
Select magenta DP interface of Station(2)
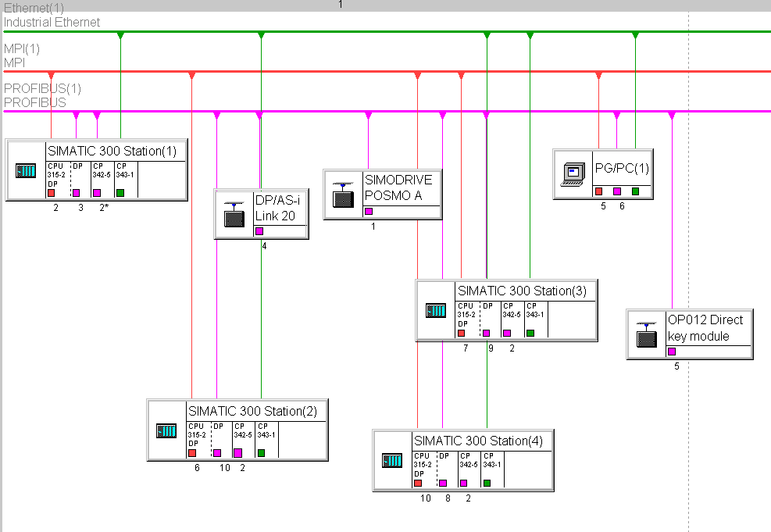click(x=217, y=453)
